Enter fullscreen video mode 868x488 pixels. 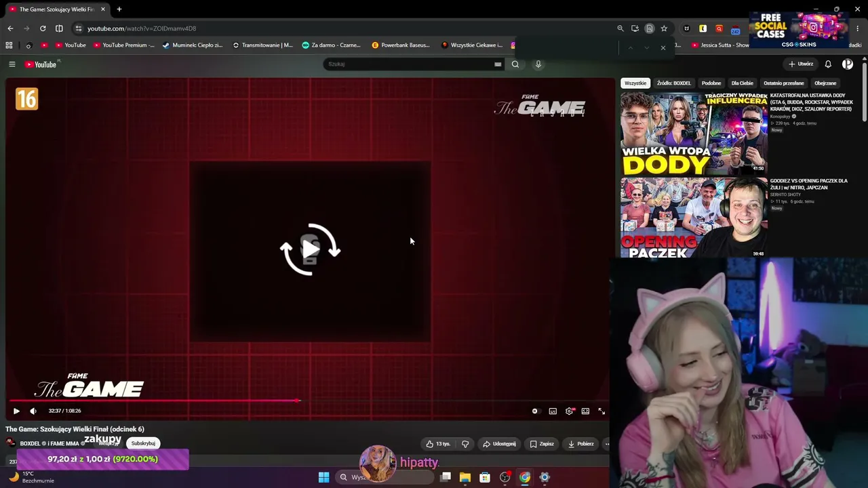[601, 411]
